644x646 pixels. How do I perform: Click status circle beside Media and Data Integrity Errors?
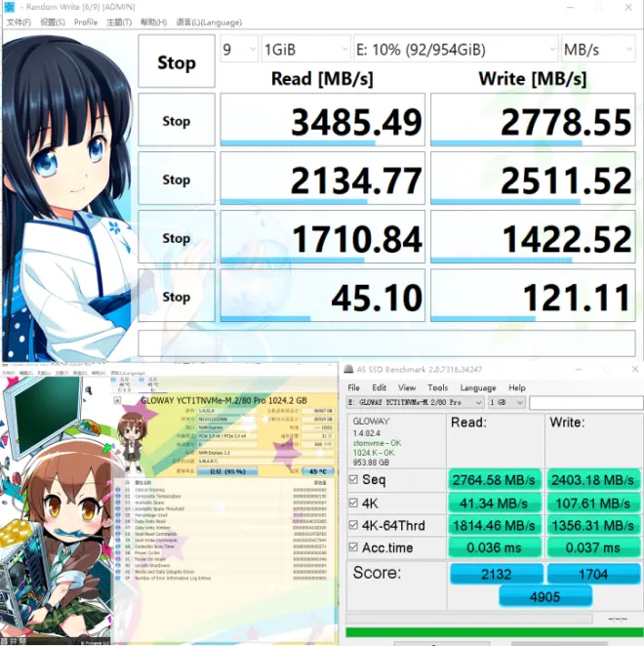pyautogui.click(x=118, y=572)
